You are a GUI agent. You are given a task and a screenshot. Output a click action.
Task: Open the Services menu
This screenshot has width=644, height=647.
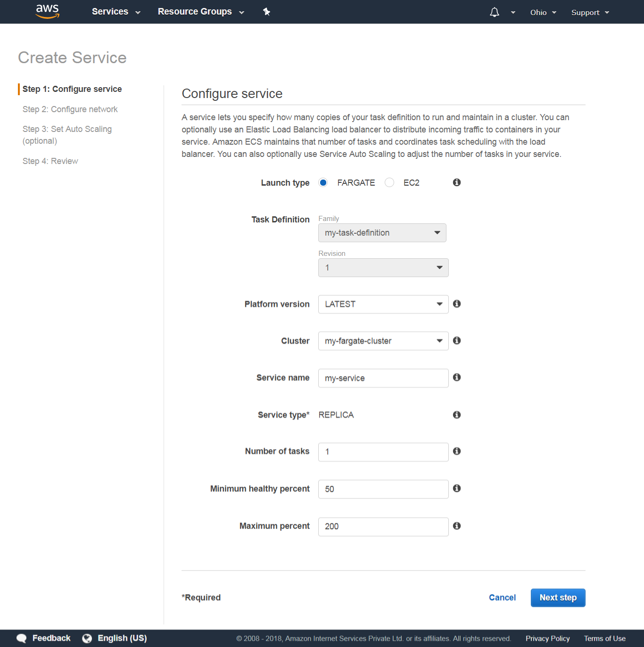coord(116,12)
